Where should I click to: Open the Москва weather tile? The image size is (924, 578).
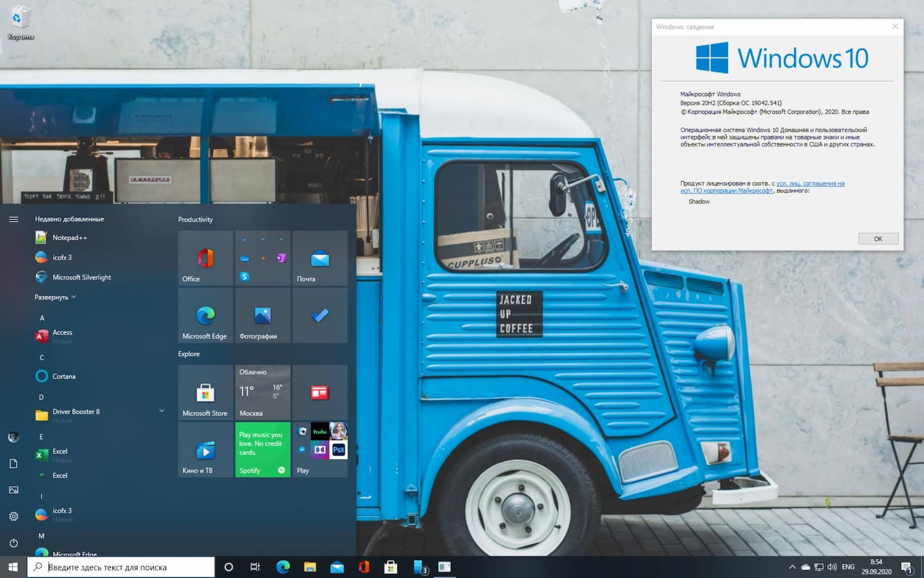click(x=262, y=393)
